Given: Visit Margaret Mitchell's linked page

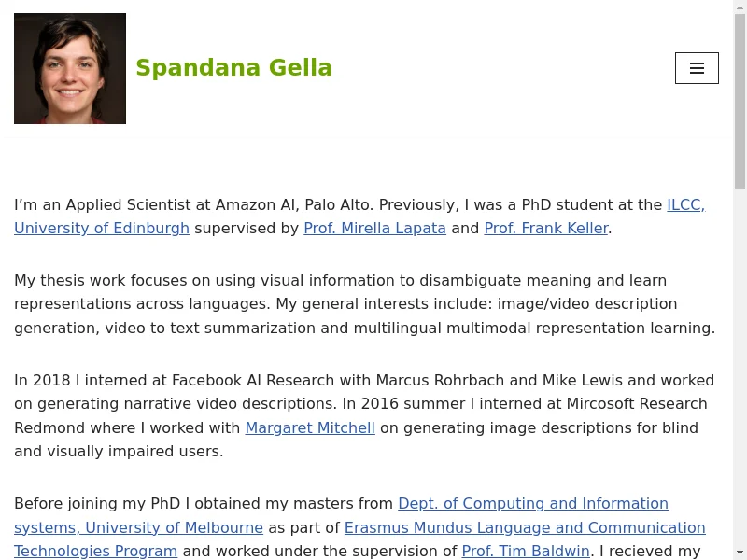Looking at the screenshot, I should pos(310,427).
